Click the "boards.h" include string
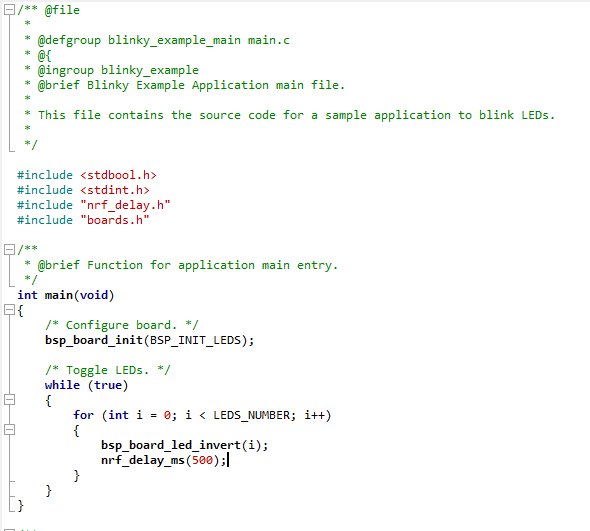Viewport: 590px width, 531px height. (x=115, y=220)
